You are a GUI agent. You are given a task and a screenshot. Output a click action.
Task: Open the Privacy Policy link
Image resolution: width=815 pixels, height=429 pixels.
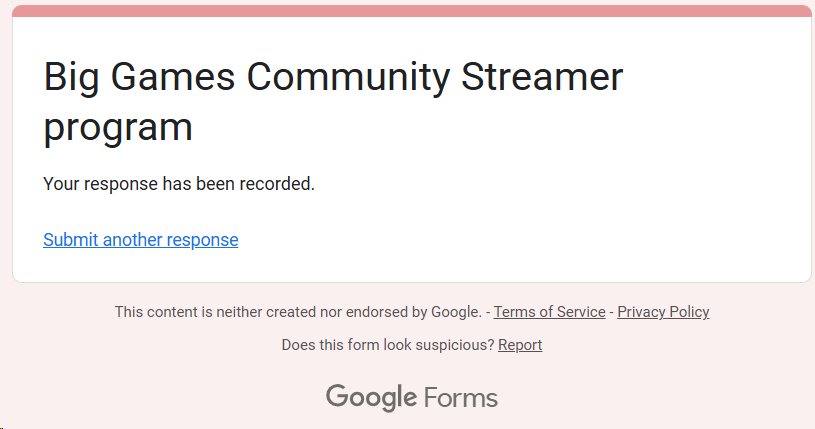coord(663,311)
